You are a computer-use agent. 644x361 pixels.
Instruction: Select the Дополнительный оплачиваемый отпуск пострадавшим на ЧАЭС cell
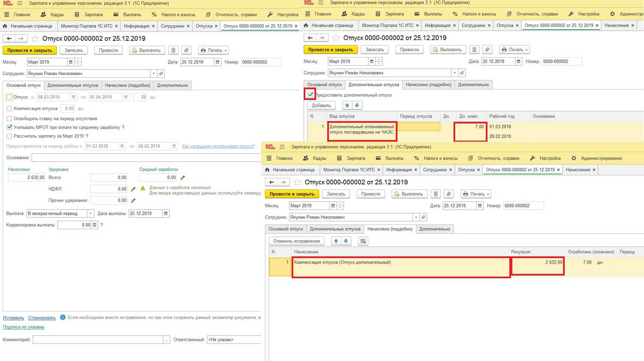(361, 131)
